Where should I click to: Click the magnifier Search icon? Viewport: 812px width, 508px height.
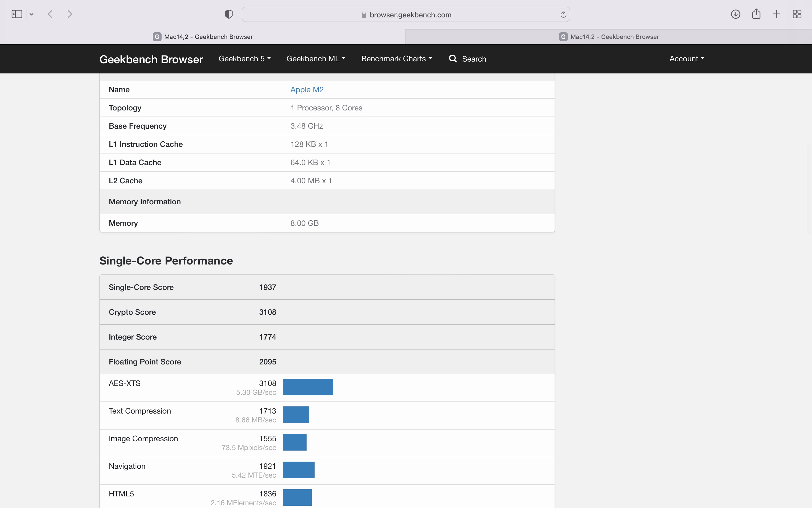click(x=453, y=59)
